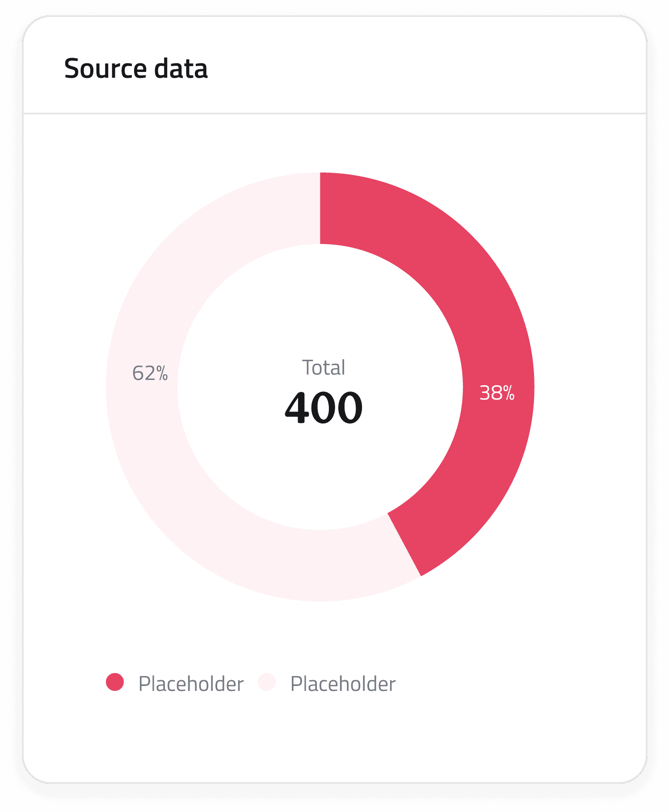Click empty donut center below 400
Image resolution: width=669 pixels, height=812 pixels.
click(320, 474)
